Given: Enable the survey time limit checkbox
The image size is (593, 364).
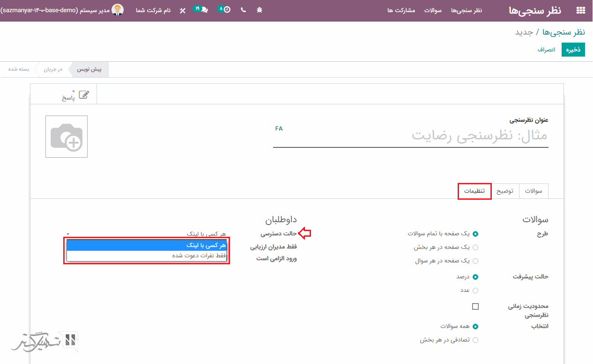Looking at the screenshot, I should click(475, 306).
